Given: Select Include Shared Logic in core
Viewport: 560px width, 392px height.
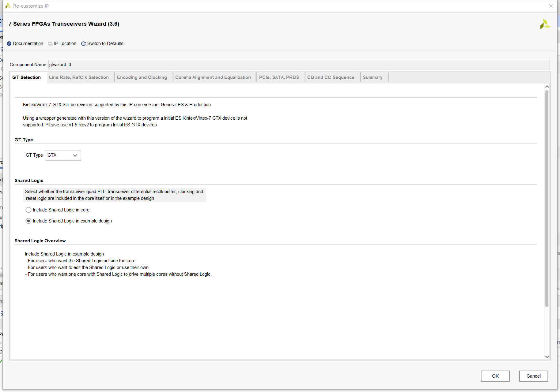Looking at the screenshot, I should pyautogui.click(x=28, y=210).
